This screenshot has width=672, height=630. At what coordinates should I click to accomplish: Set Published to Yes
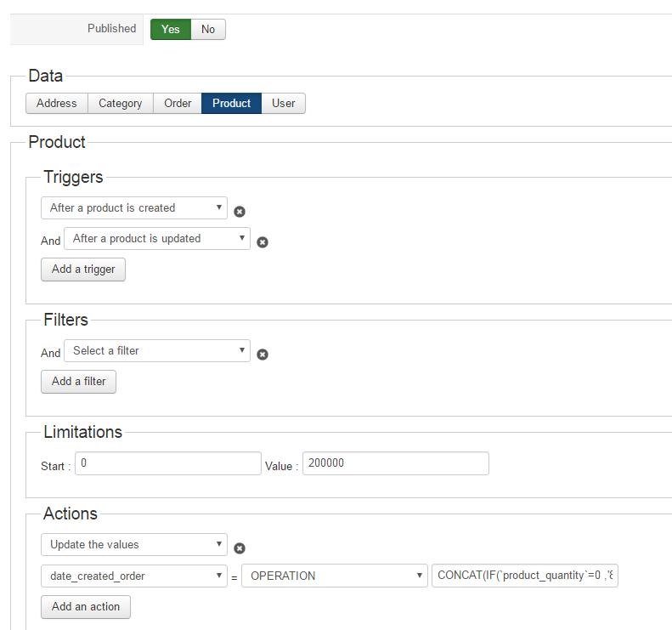(171, 30)
